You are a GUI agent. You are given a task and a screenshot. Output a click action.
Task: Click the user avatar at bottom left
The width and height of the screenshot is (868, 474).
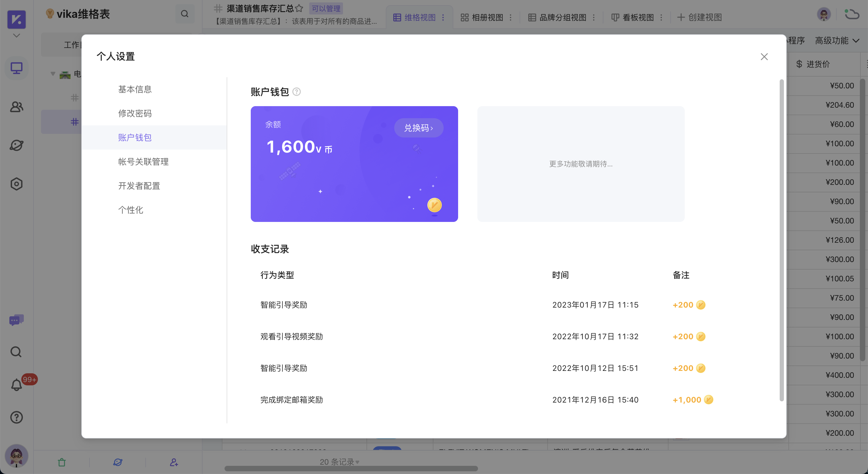pyautogui.click(x=16, y=456)
